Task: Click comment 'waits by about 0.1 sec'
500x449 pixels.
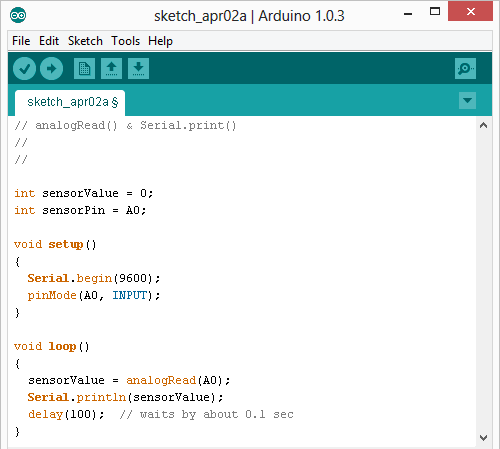Action: pos(217,414)
